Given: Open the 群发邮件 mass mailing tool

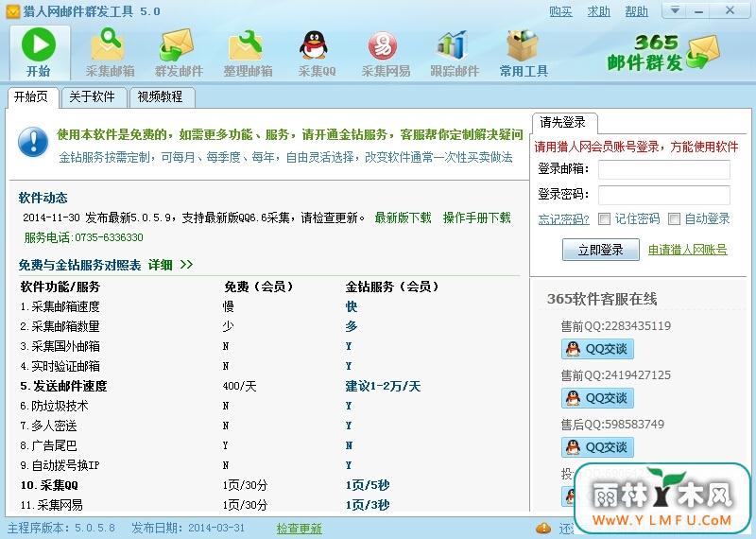Looking at the screenshot, I should click(x=179, y=53).
